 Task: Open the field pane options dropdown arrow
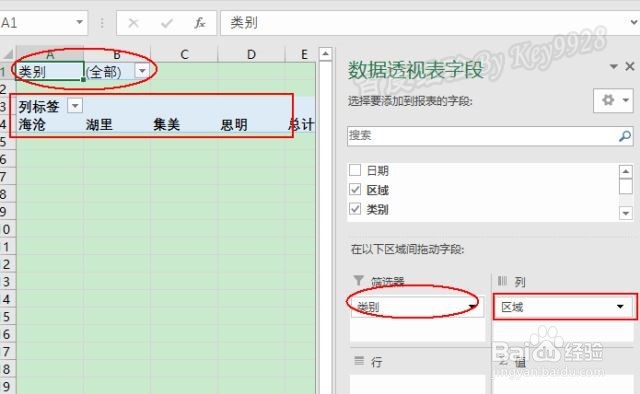pos(613,66)
